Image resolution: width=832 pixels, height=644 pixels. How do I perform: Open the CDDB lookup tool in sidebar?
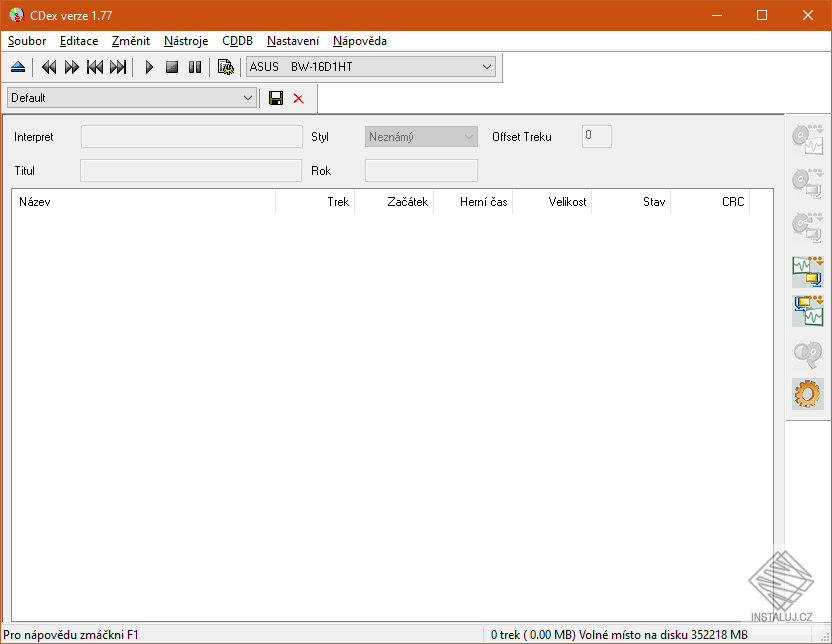click(807, 354)
